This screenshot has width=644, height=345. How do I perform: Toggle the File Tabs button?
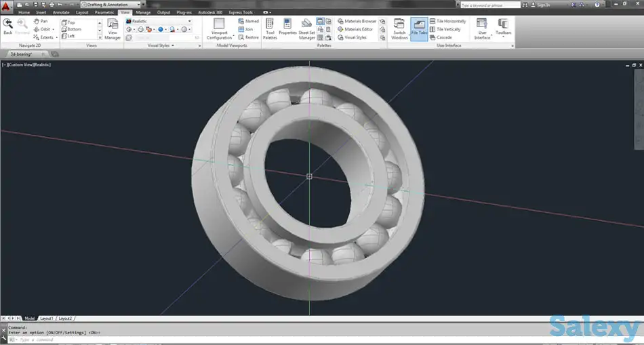(x=419, y=29)
